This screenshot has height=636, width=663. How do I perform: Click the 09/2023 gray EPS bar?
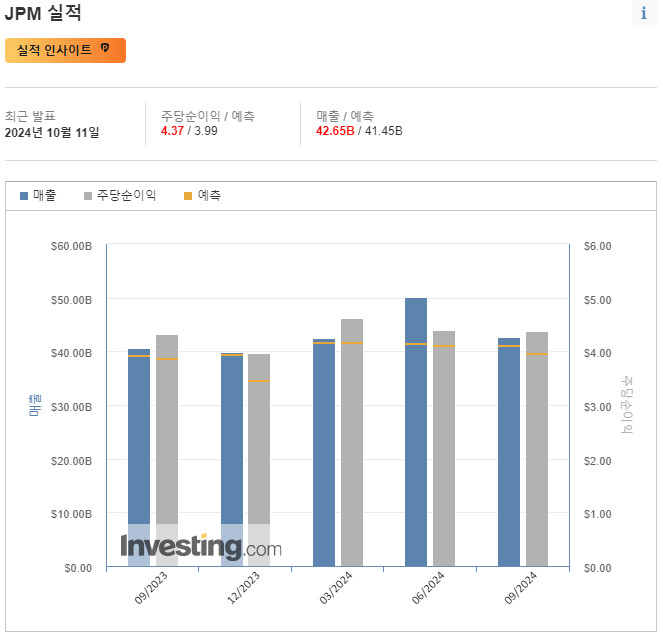[x=167, y=451]
